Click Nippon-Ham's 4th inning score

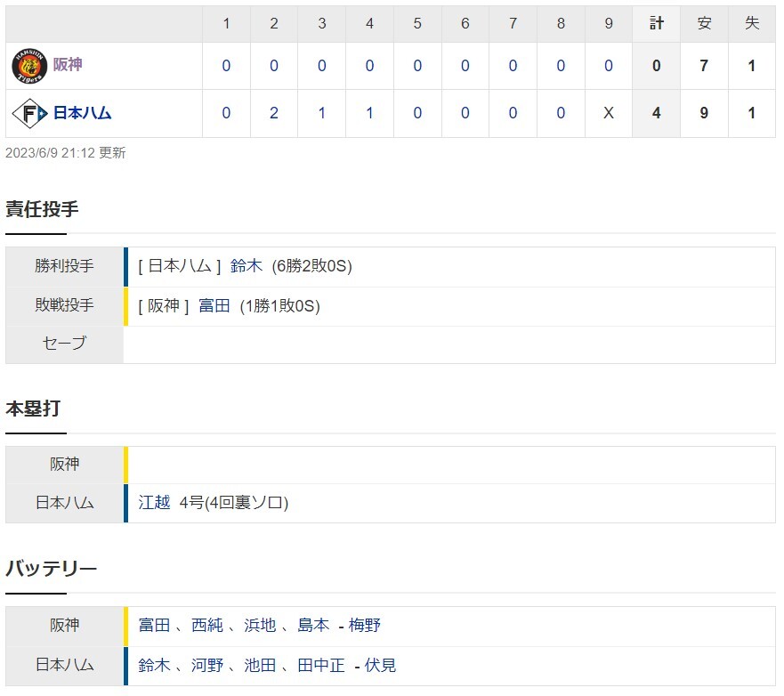[369, 114]
